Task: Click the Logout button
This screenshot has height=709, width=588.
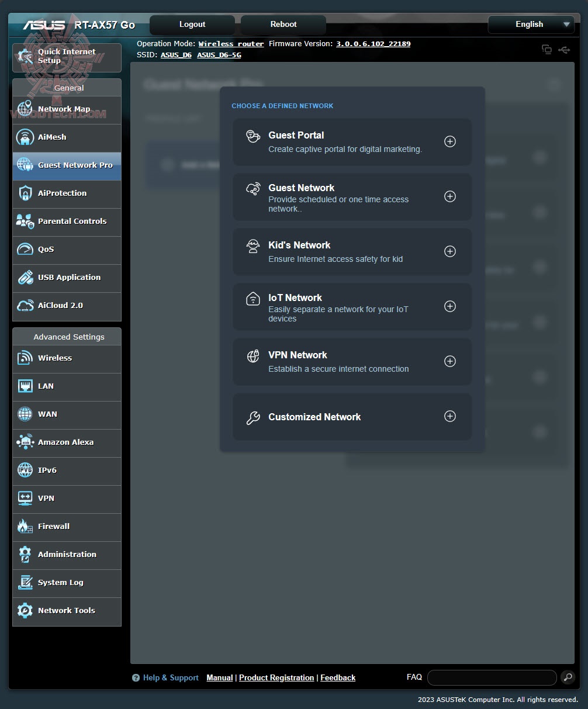Action: pos(192,25)
